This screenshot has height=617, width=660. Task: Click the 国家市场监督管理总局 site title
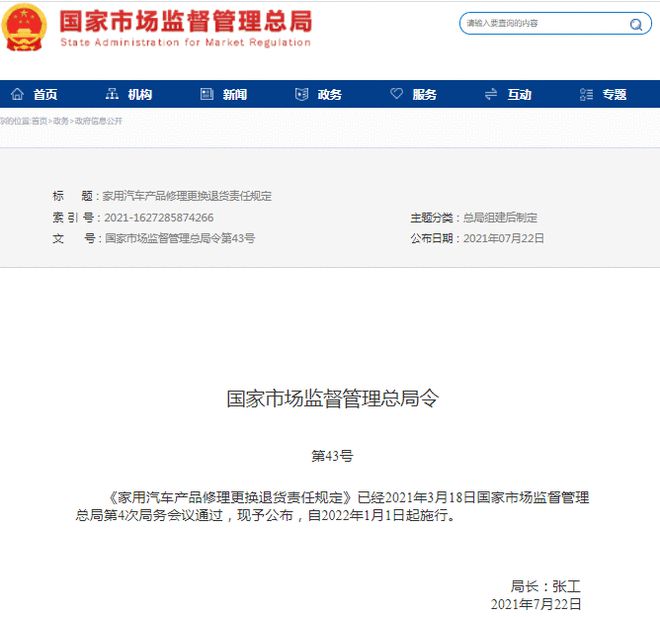click(186, 21)
